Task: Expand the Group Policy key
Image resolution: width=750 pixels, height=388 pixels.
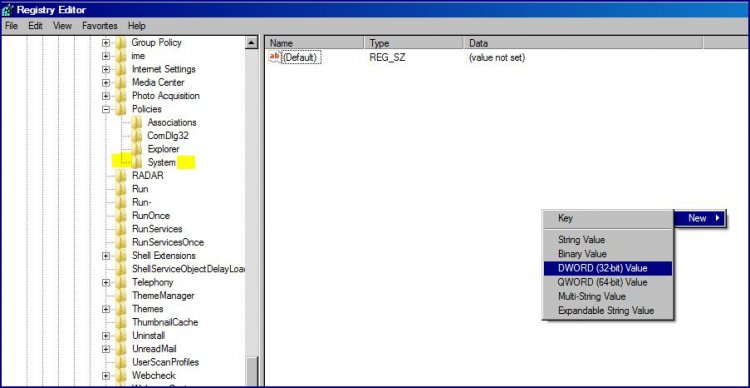Action: click(x=106, y=43)
